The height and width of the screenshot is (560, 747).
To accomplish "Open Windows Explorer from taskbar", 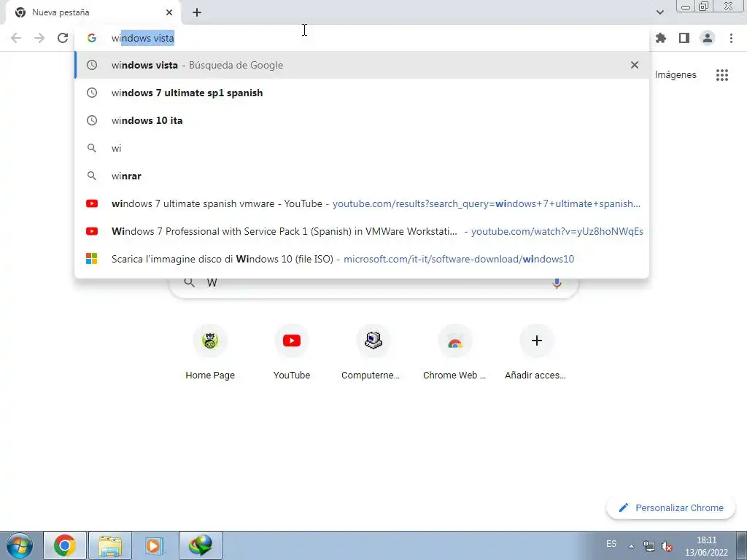I will 109,545.
